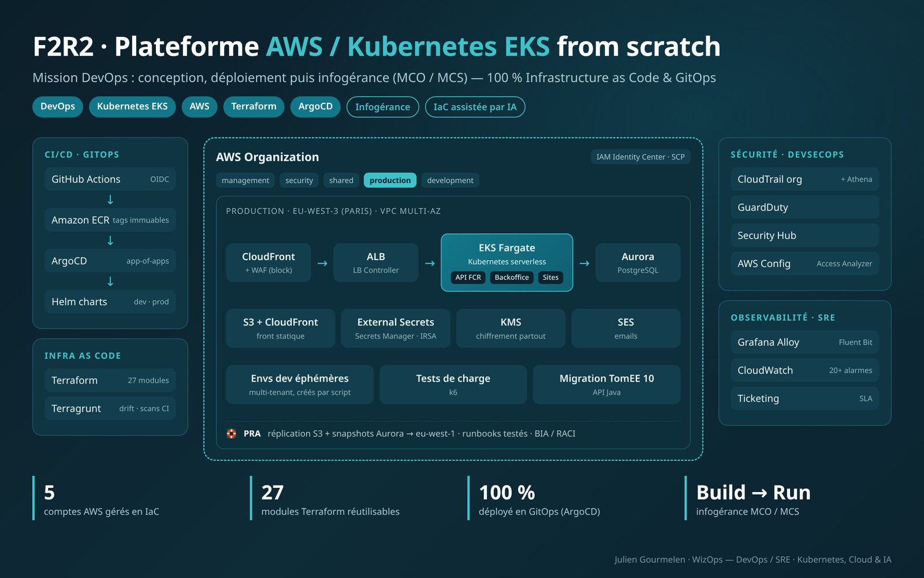924x578 pixels.
Task: Select the DevOps tag pill
Action: [58, 106]
